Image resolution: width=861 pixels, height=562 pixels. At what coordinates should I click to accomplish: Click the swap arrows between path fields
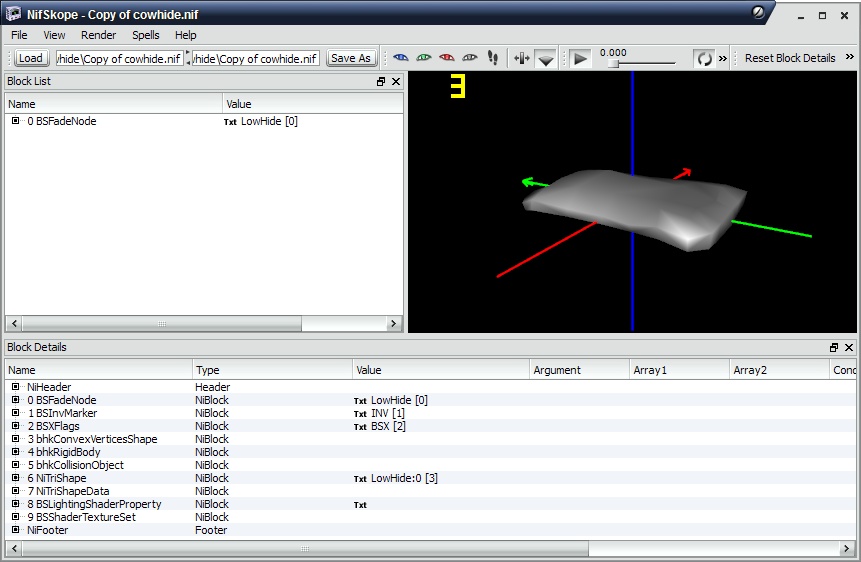coord(188,58)
